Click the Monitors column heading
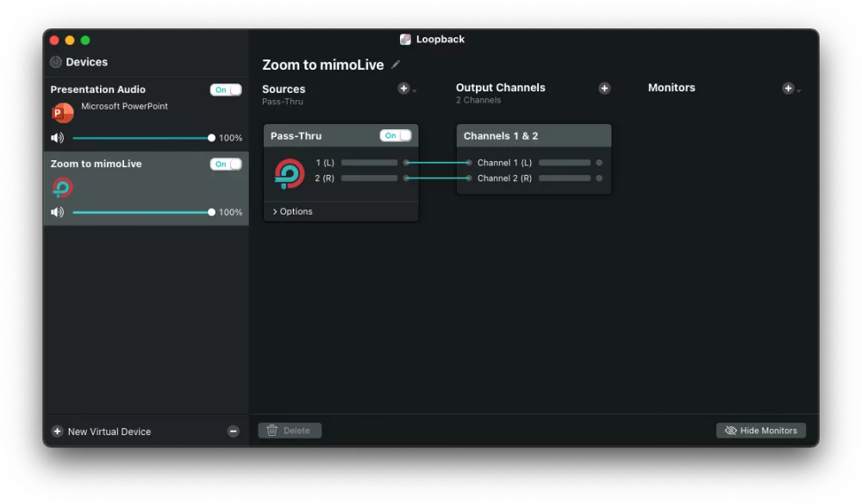The height and width of the screenshot is (504, 862). (x=671, y=88)
